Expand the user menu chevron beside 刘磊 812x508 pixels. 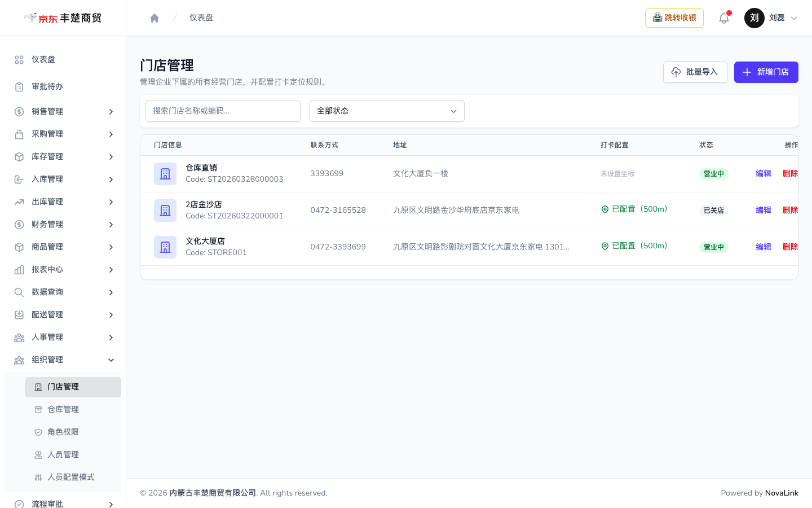794,18
